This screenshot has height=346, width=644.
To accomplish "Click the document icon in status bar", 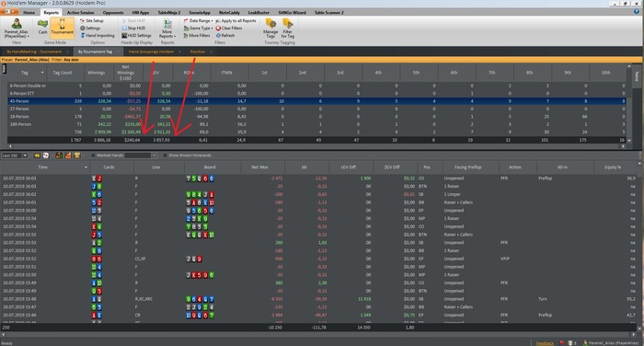I will click(571, 342).
